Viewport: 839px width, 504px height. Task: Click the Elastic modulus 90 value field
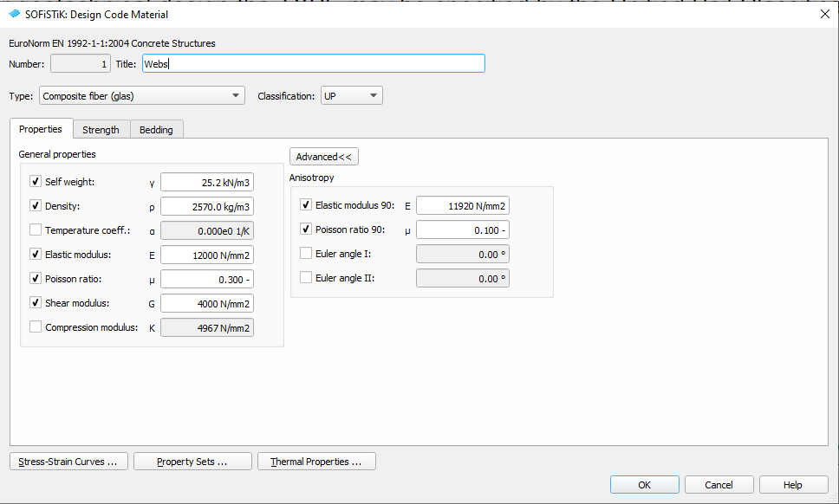click(463, 206)
